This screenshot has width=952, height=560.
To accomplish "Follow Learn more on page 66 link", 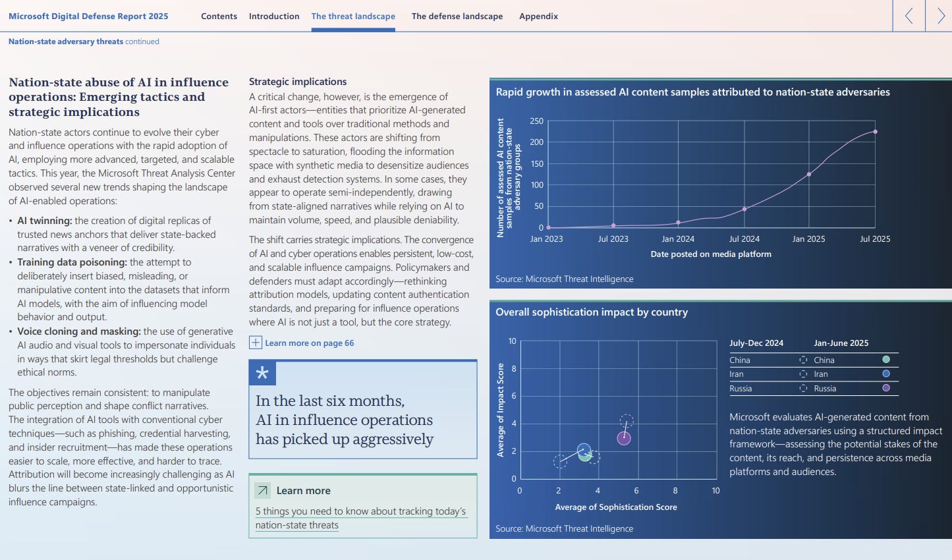I will point(309,343).
